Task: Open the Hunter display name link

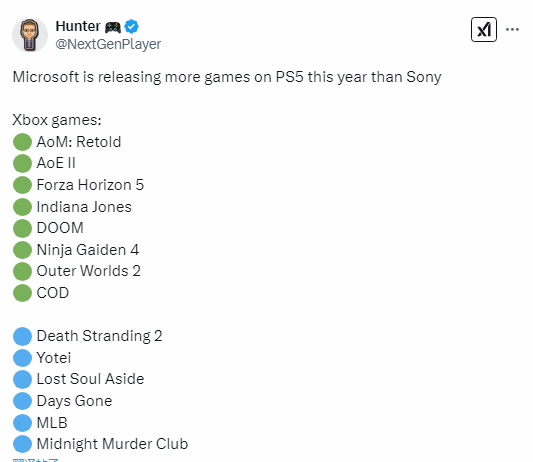Action: point(78,26)
